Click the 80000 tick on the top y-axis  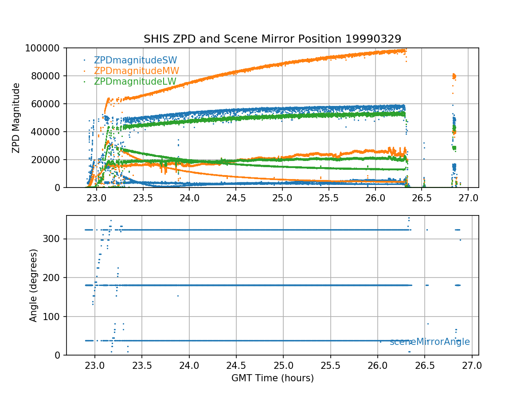pyautogui.click(x=49, y=76)
